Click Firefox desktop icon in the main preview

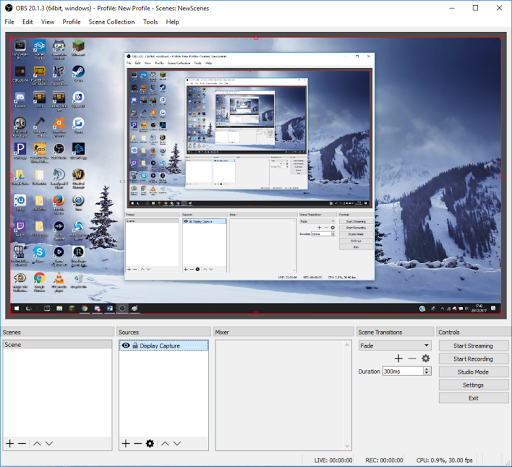[x=59, y=203]
